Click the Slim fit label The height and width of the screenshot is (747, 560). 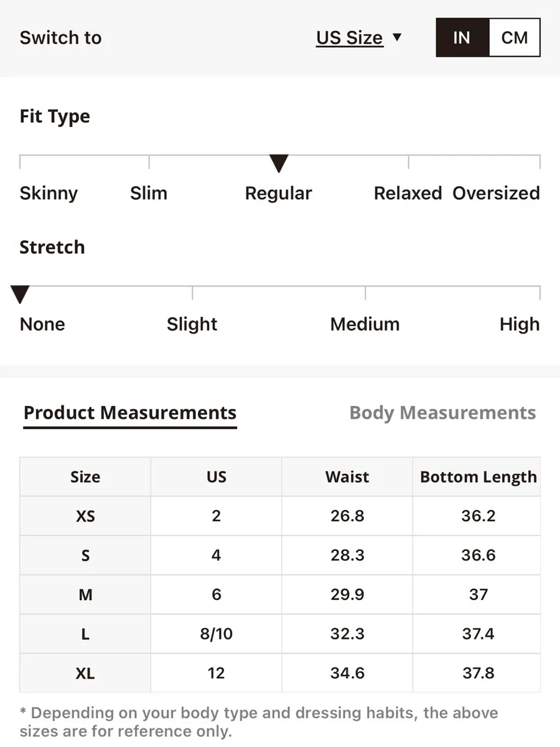pos(149,193)
